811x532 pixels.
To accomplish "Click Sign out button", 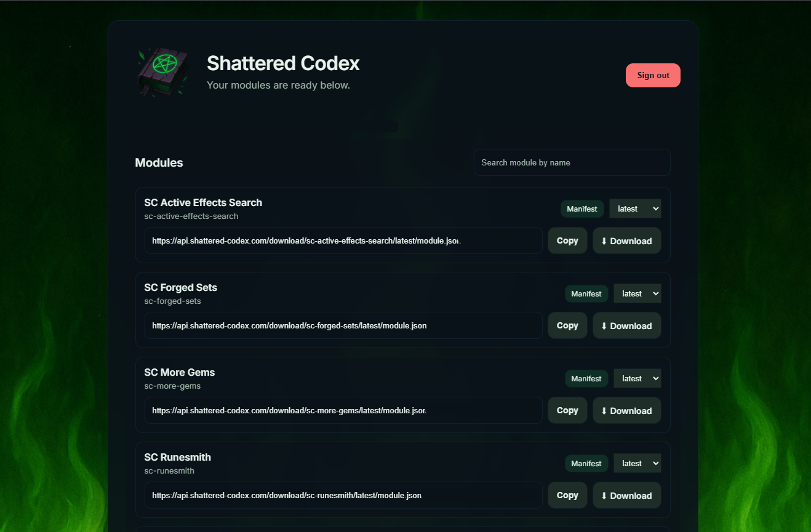I will click(x=653, y=75).
